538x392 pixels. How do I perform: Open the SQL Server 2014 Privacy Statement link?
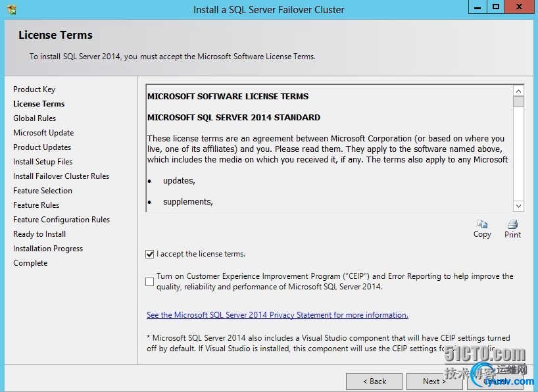pos(278,315)
